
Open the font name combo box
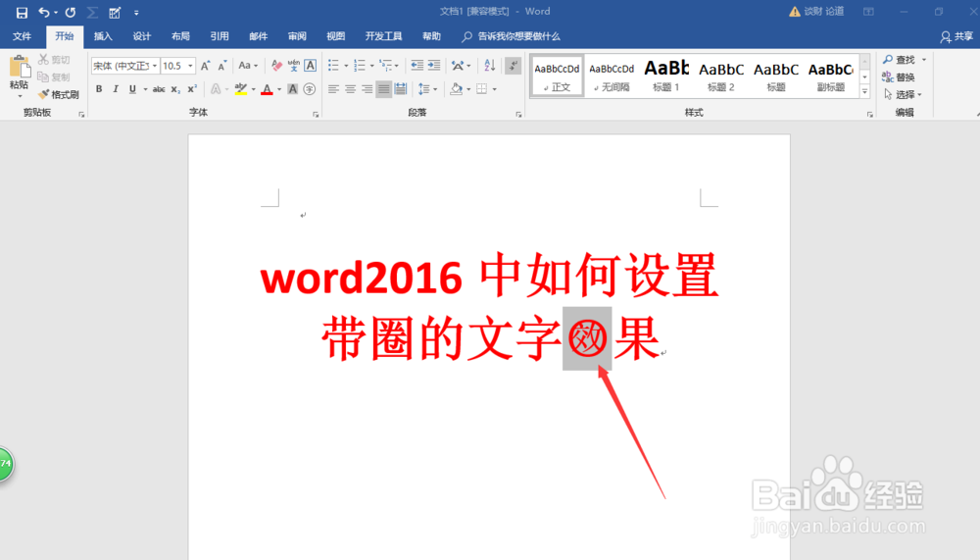(125, 66)
